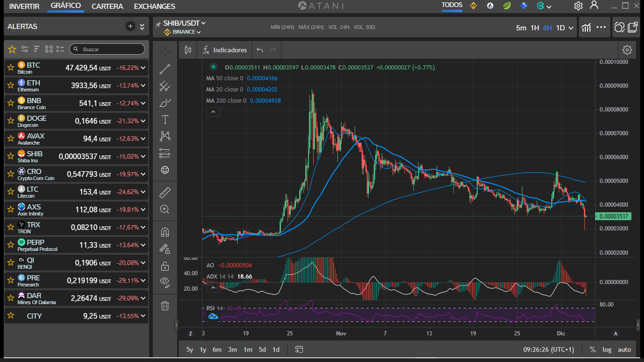This screenshot has width=644, height=362.
Task: Change the candlestick chart type
Action: tap(188, 50)
